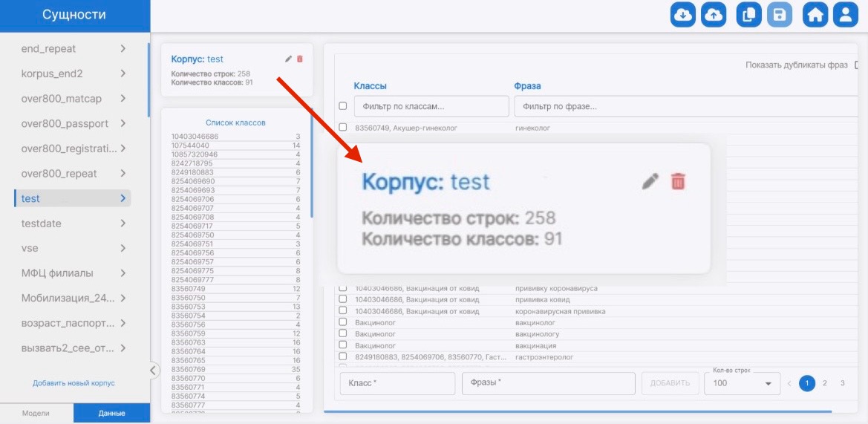Screen dimensions: 868x424
Task: Click small red trash icon beside Корпус: test
Action: click(x=300, y=59)
